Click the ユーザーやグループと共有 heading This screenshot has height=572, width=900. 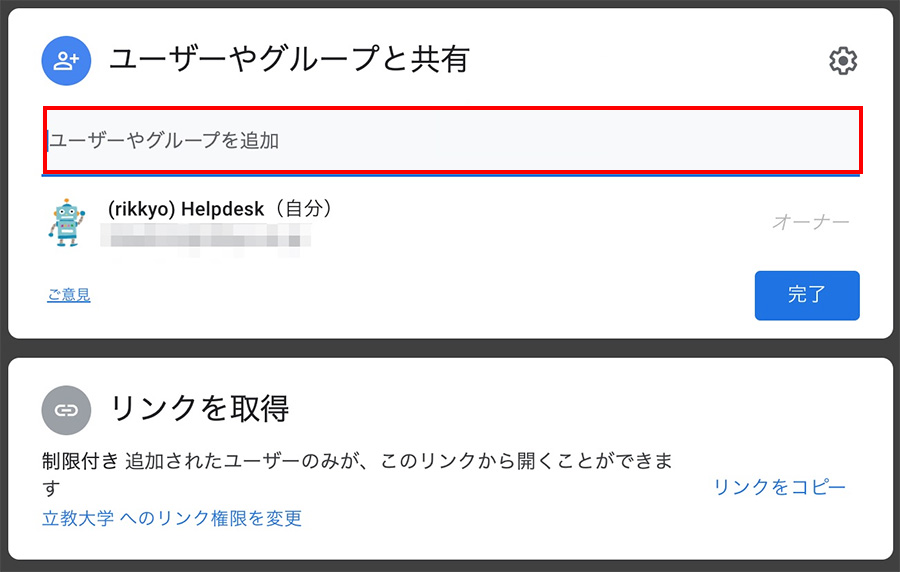tap(289, 60)
